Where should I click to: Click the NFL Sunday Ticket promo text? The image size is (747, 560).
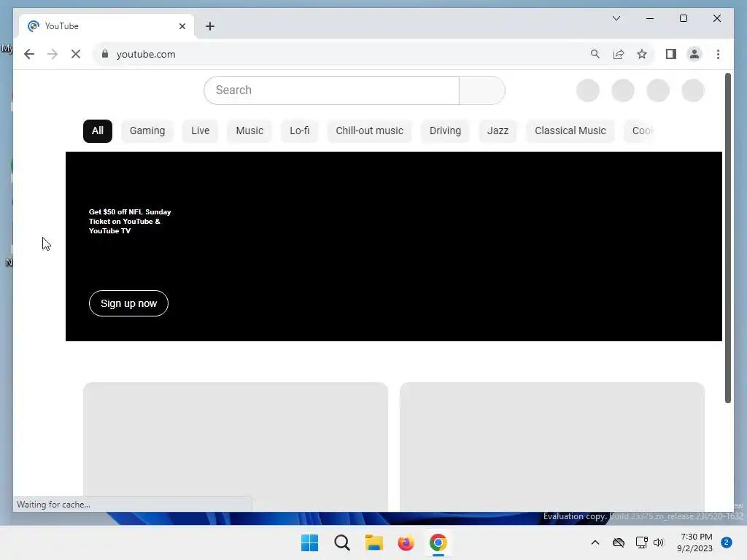(x=130, y=222)
